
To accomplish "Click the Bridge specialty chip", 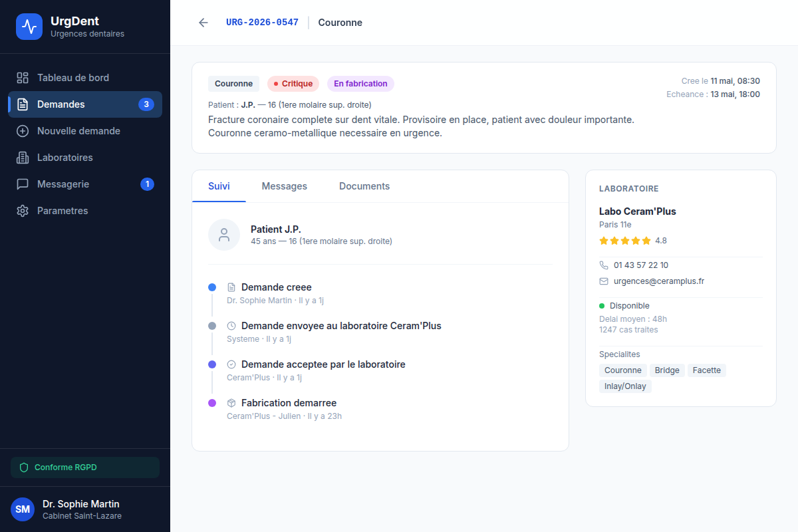I will [667, 370].
